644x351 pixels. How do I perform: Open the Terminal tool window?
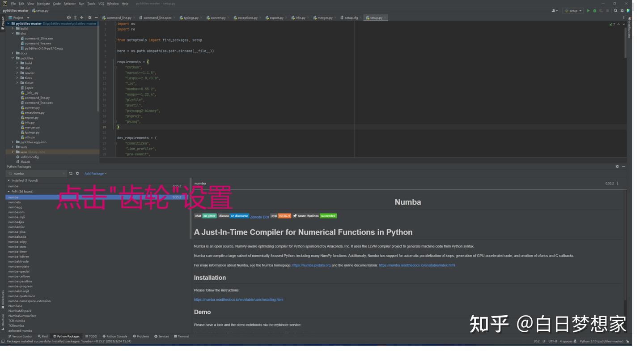pyautogui.click(x=182, y=336)
